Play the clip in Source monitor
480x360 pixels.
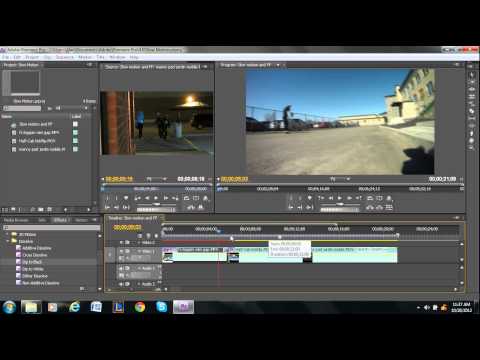156,198
